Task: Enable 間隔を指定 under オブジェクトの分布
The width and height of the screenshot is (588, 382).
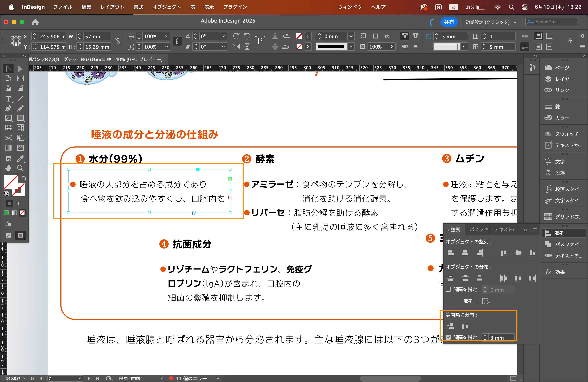Action: [448, 289]
